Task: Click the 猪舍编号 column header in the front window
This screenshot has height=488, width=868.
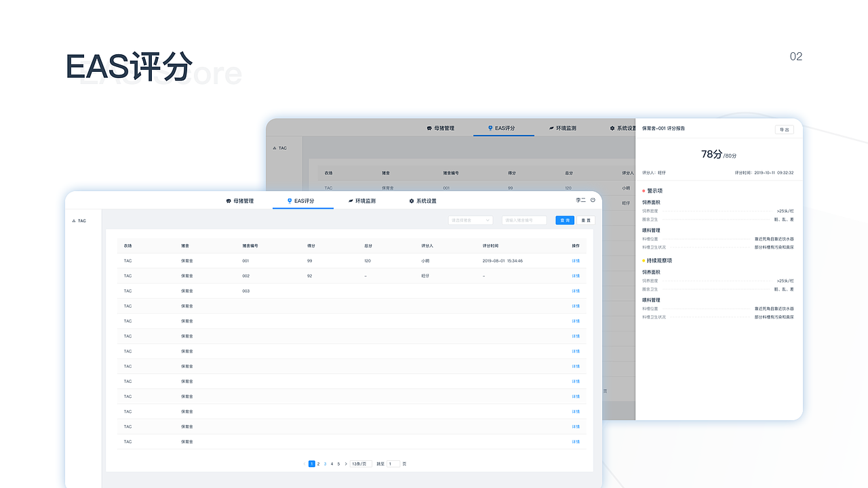Action: pyautogui.click(x=250, y=245)
